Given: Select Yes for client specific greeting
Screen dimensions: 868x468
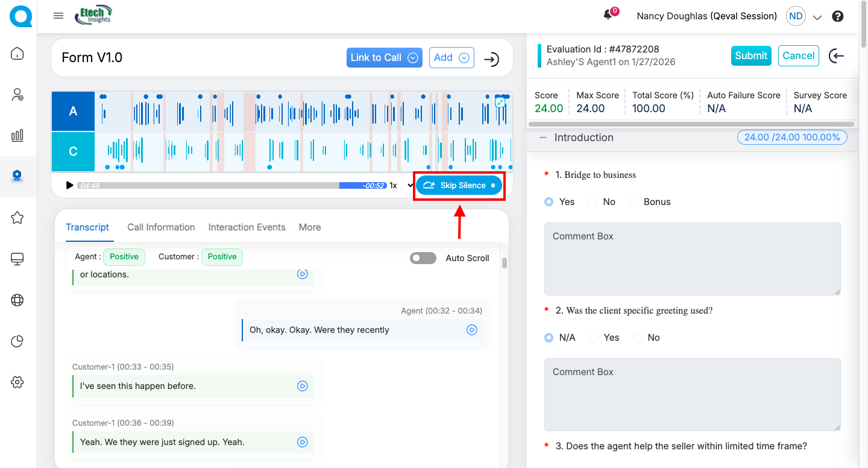Looking at the screenshot, I should [x=594, y=338].
